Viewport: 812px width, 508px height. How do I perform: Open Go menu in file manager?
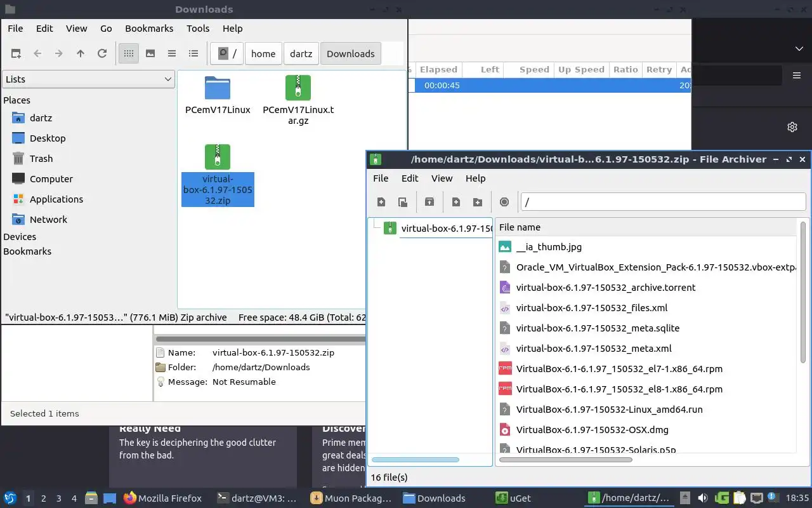pyautogui.click(x=106, y=29)
